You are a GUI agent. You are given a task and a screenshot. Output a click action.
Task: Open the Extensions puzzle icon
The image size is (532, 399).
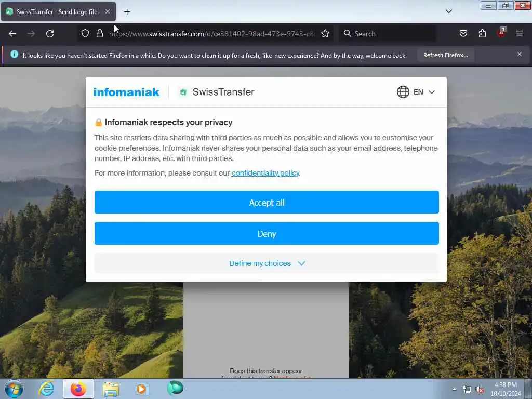tap(482, 33)
